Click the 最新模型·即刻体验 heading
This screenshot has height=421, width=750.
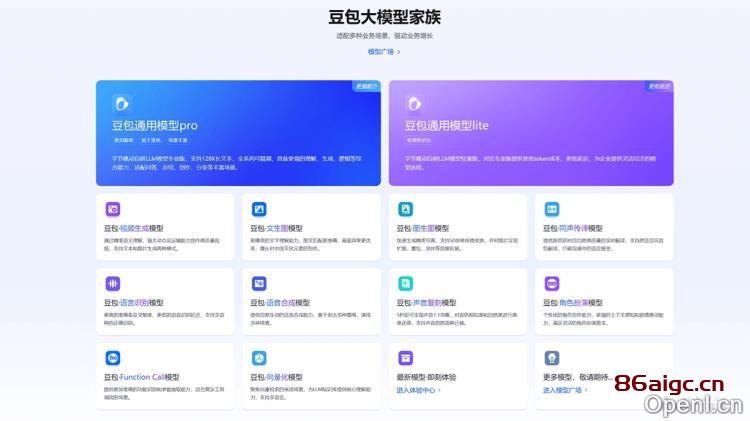tap(426, 377)
